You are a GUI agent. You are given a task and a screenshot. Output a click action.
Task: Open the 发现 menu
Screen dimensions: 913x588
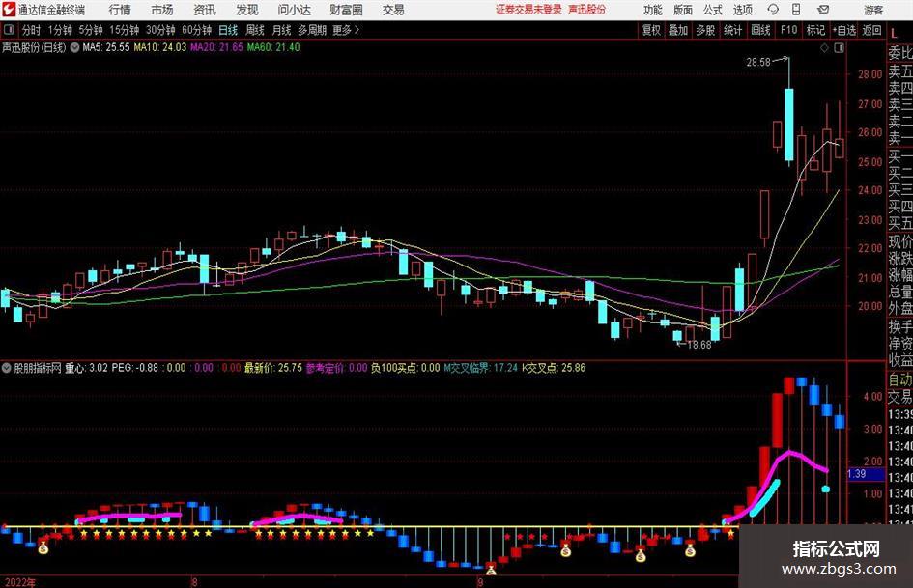point(247,10)
